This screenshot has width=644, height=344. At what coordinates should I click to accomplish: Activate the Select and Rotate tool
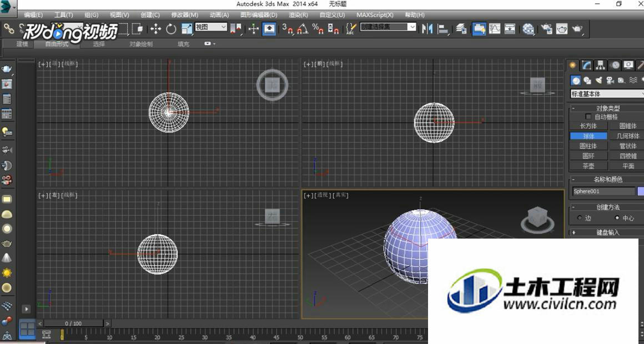click(x=171, y=29)
